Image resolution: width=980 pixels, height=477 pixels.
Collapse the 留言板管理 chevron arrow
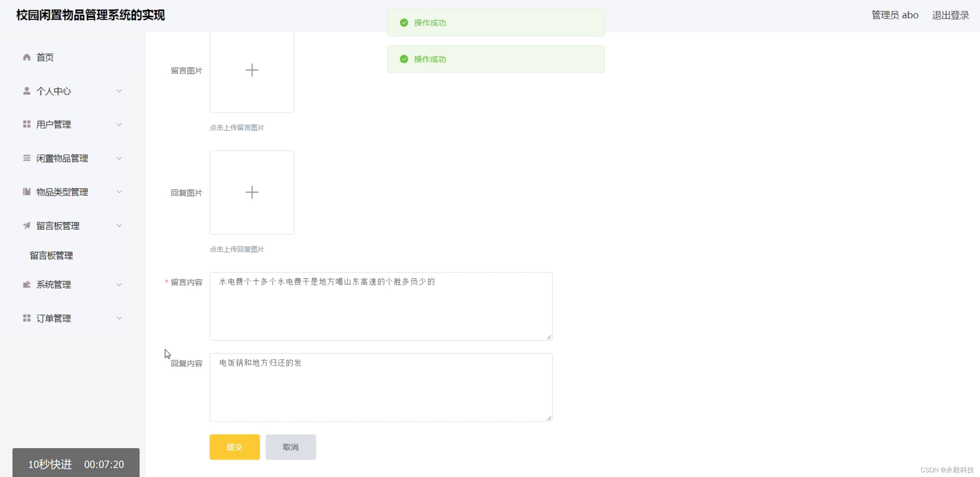pyautogui.click(x=119, y=225)
